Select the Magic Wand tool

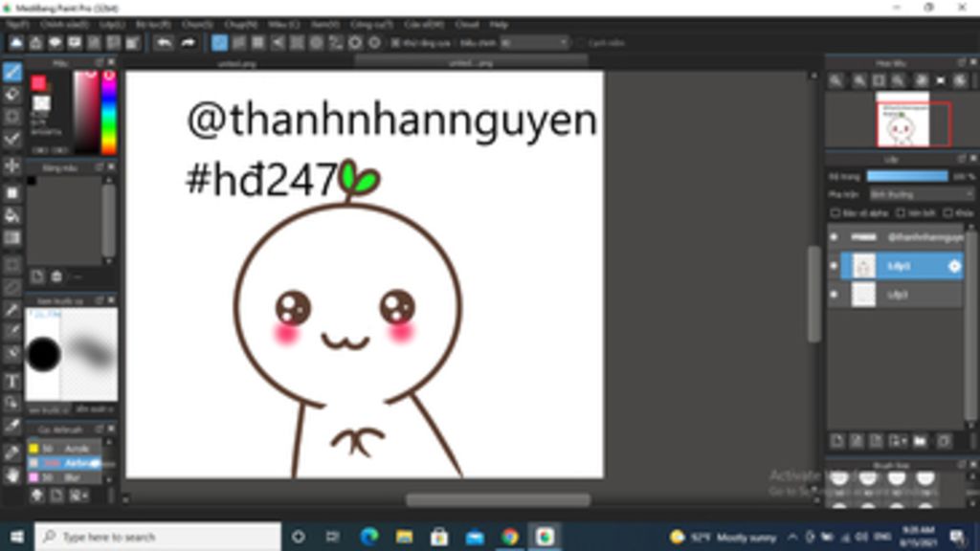tap(11, 309)
